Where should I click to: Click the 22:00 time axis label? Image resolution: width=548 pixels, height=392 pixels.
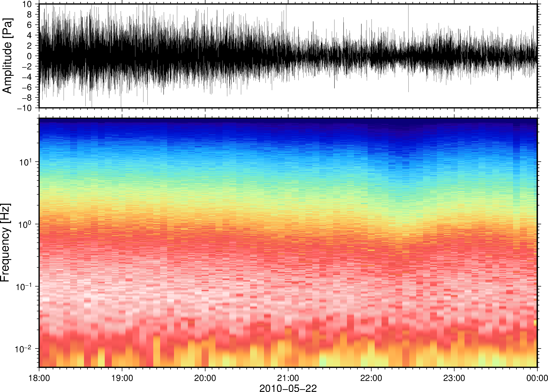coord(371,378)
